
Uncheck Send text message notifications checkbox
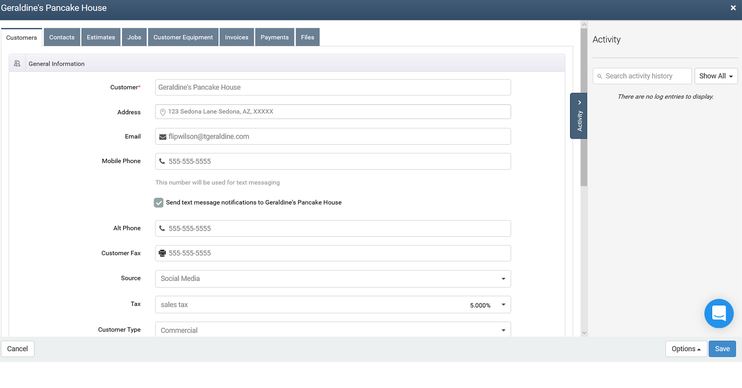pyautogui.click(x=159, y=203)
